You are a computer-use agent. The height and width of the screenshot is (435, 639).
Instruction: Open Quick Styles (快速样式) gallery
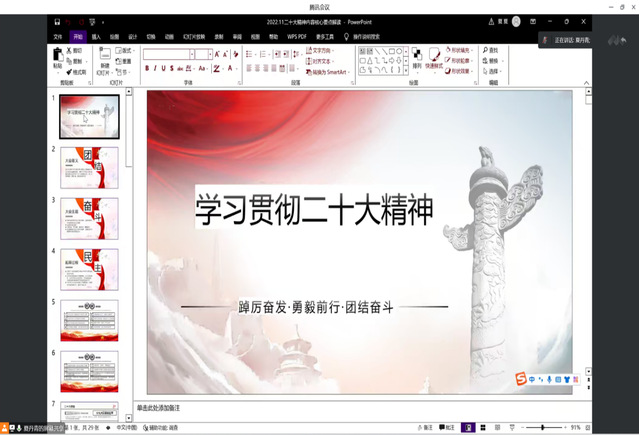434,58
